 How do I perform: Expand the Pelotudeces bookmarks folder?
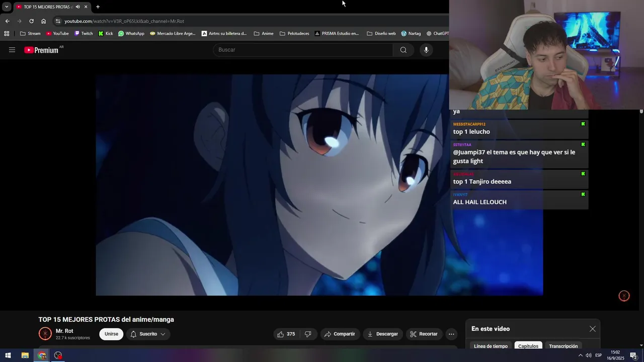(294, 34)
